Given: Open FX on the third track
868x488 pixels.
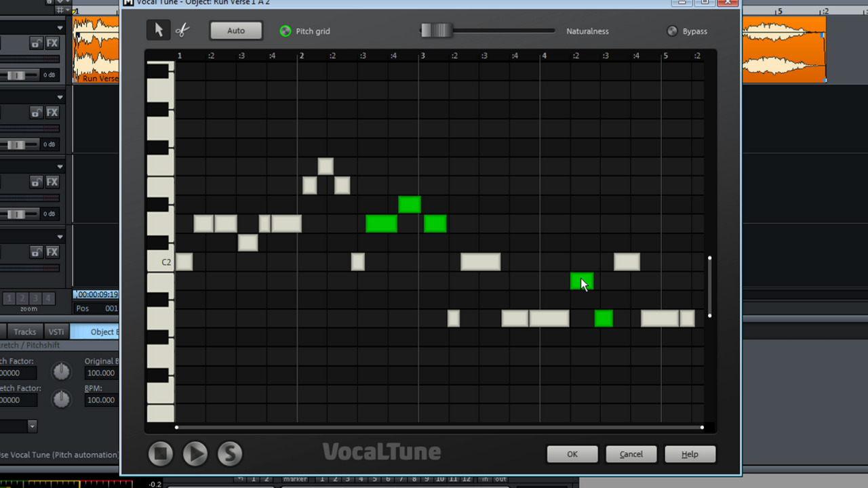Looking at the screenshot, I should point(52,182).
